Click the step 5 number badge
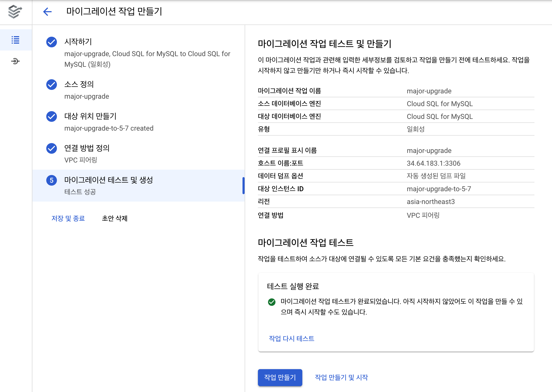The height and width of the screenshot is (392, 552). click(x=52, y=180)
